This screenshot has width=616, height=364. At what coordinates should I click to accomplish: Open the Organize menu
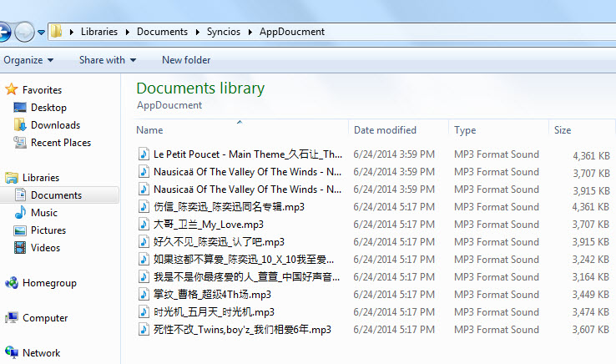(28, 60)
